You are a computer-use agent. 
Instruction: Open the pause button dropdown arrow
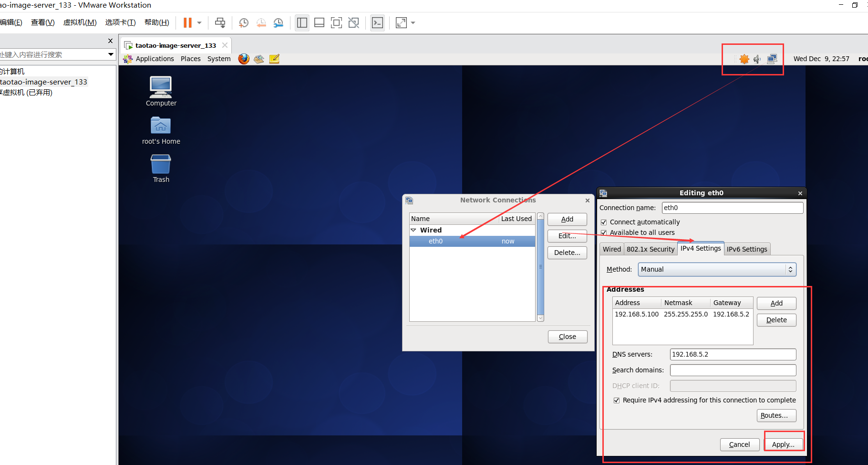[x=199, y=22]
